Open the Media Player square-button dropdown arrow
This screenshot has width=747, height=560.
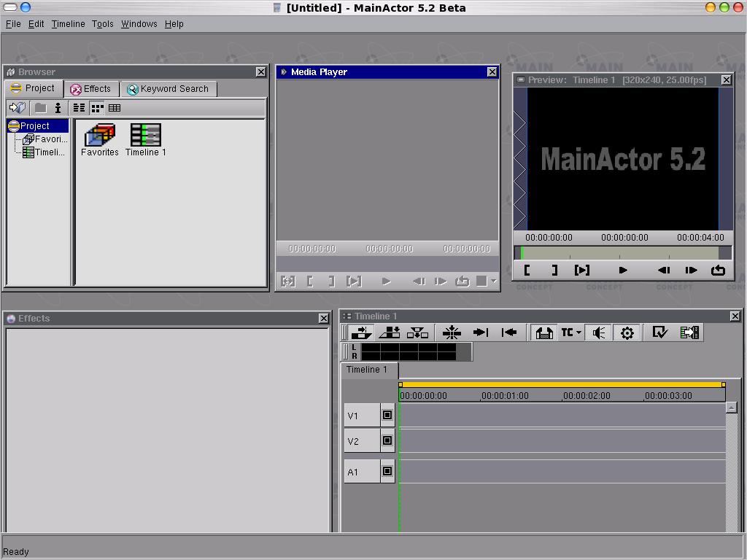tap(494, 281)
